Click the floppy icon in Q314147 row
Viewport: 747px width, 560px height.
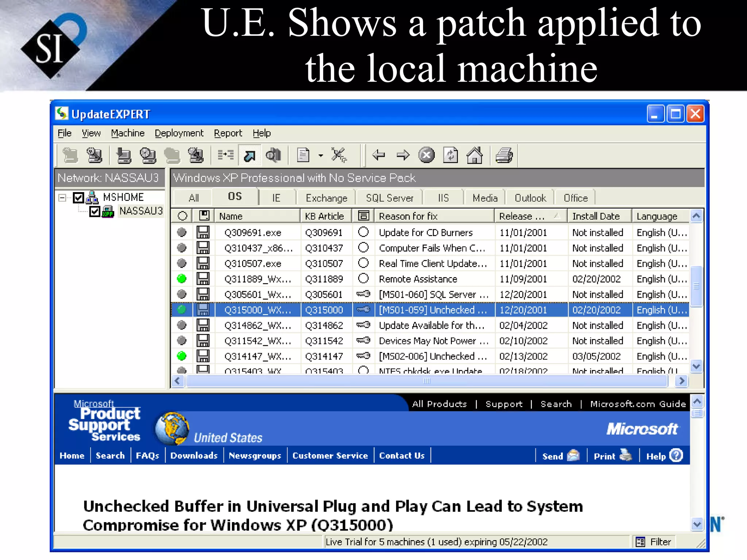[203, 356]
